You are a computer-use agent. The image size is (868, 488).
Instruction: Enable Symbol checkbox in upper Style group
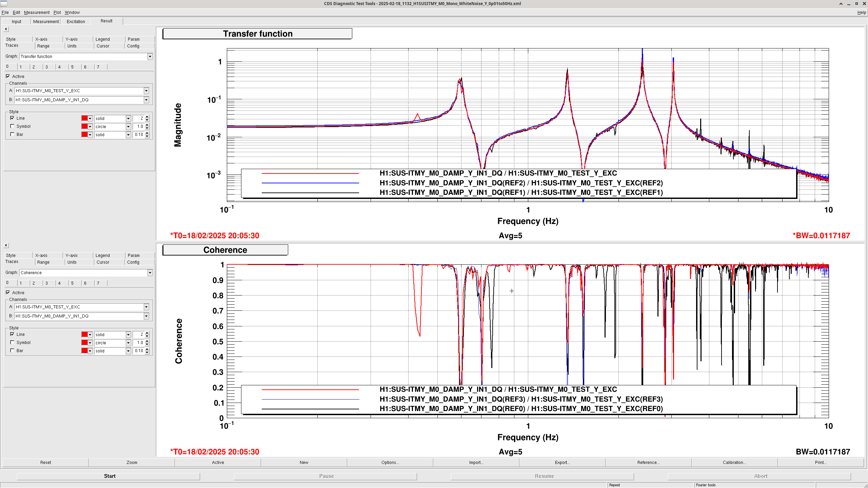coord(13,126)
